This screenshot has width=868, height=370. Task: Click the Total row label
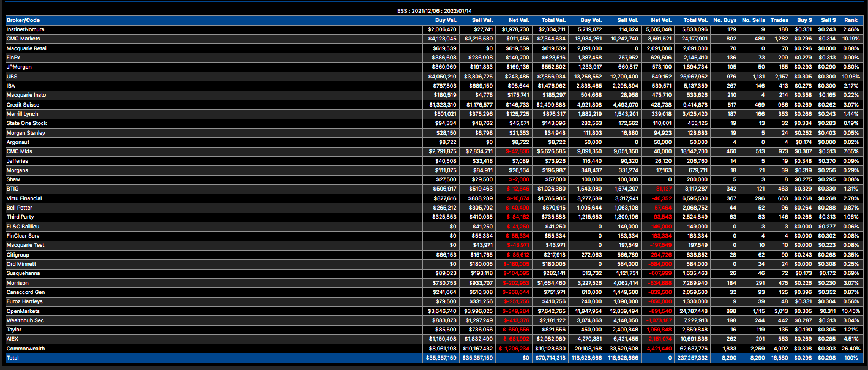tap(13, 358)
